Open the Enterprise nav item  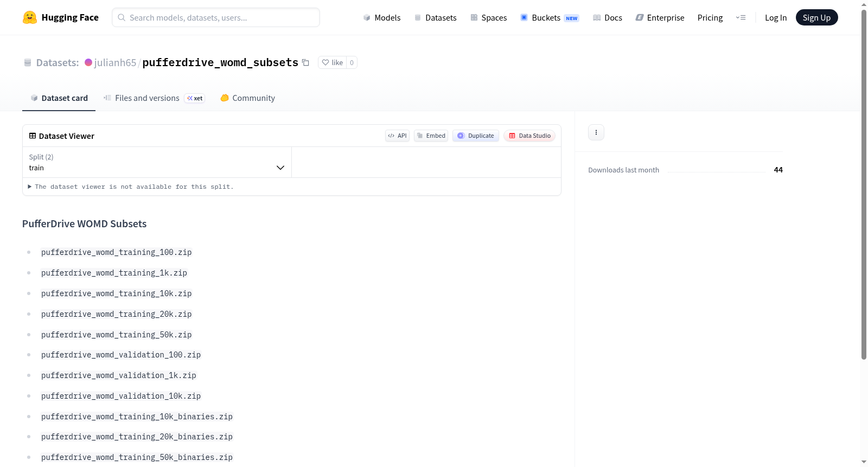660,17
